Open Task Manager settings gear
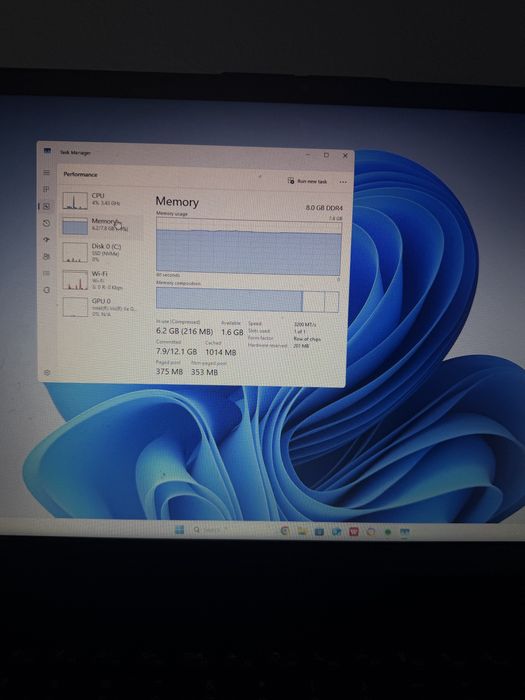 click(47, 372)
